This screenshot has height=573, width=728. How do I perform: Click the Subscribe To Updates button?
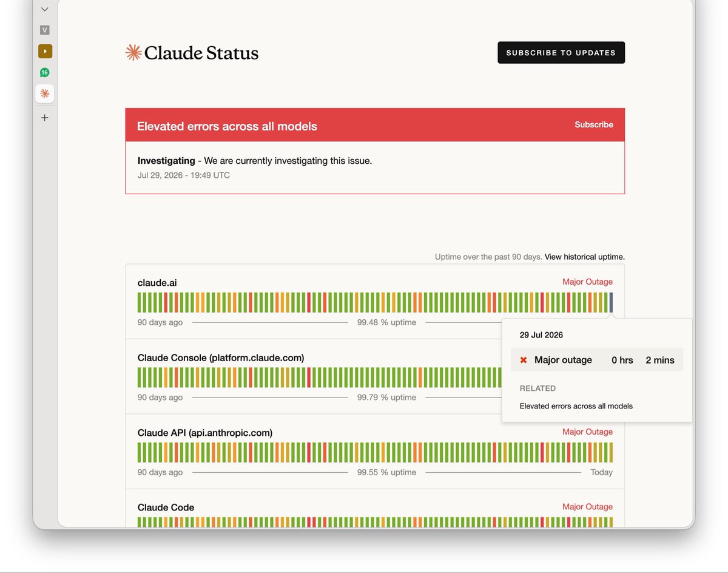coord(561,53)
